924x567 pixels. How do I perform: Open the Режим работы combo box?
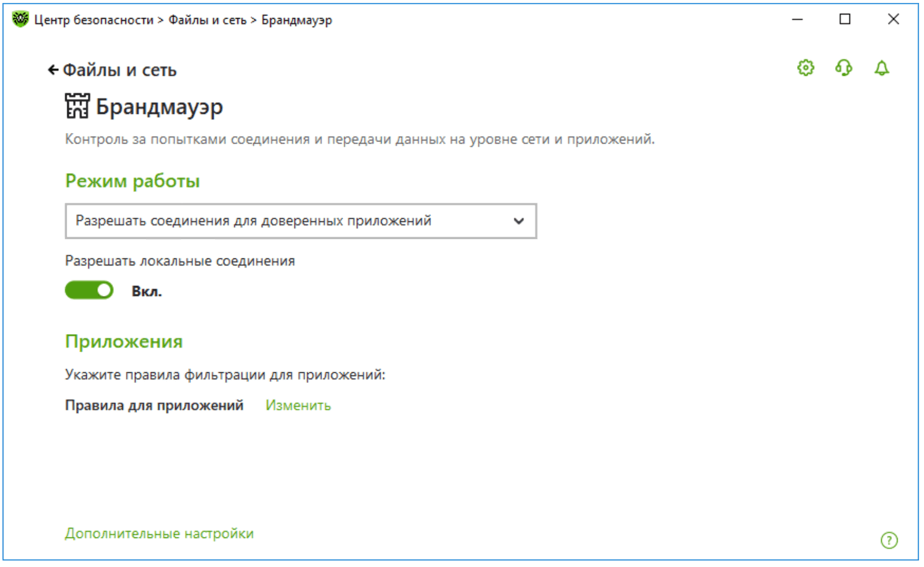tap(301, 221)
